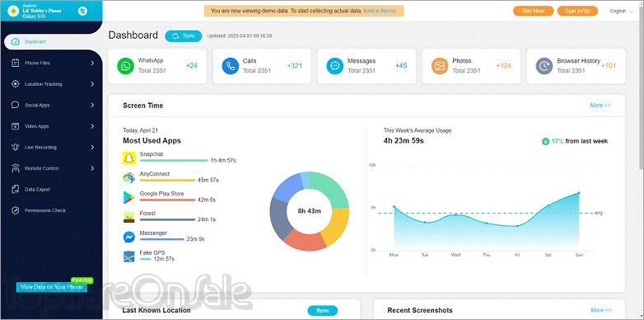Click the Messenger app icon
The height and width of the screenshot is (320, 644).
coord(129,237)
